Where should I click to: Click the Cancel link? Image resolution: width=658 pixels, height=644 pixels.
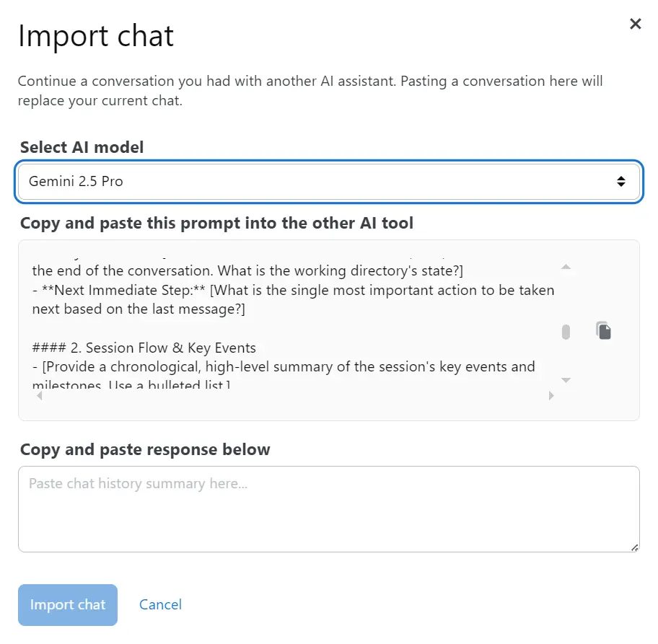pos(160,605)
